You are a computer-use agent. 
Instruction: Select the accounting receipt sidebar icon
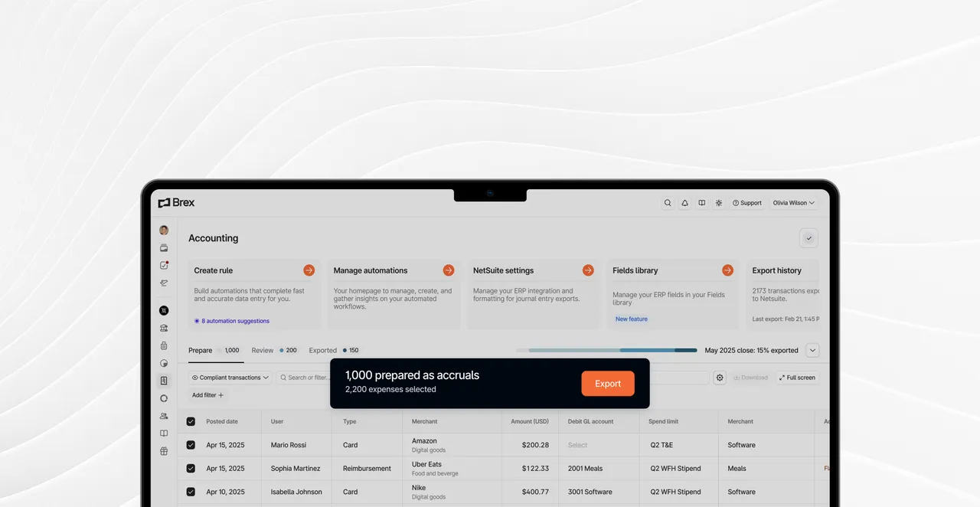tap(164, 381)
